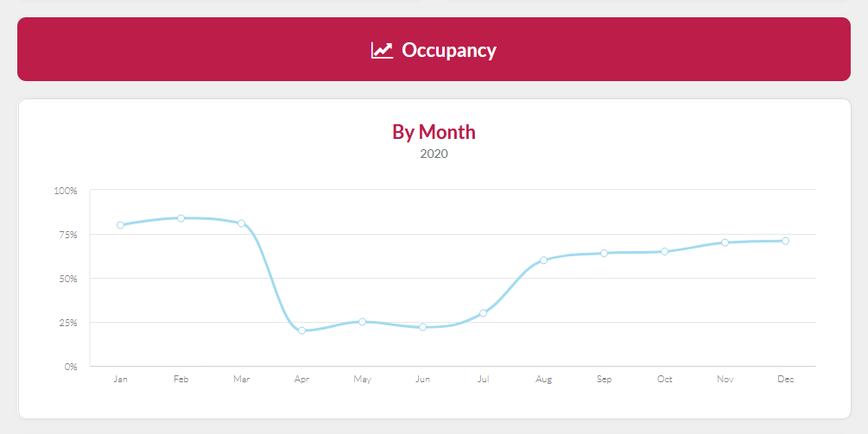Click the June data point marker
Image resolution: width=868 pixels, height=434 pixels.
[422, 327]
